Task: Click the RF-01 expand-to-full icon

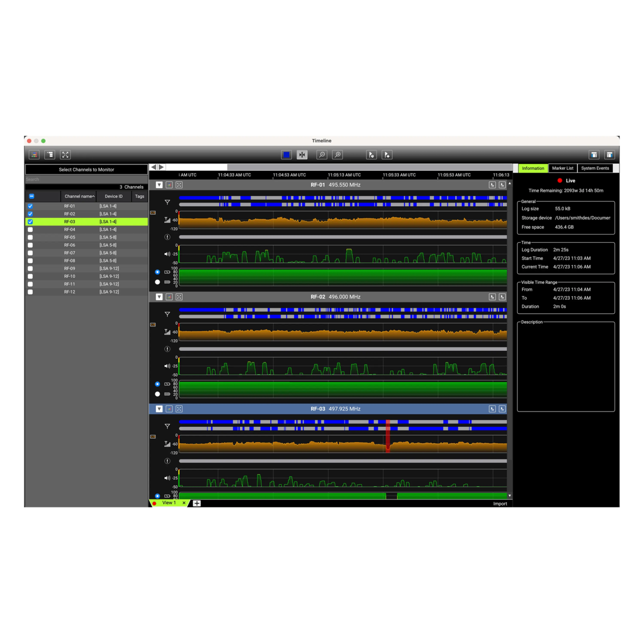Action: pos(179,185)
